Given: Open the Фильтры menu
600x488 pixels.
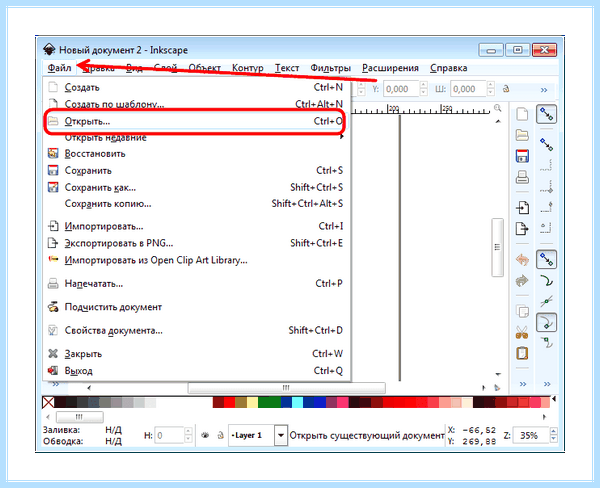Looking at the screenshot, I should coord(331,68).
